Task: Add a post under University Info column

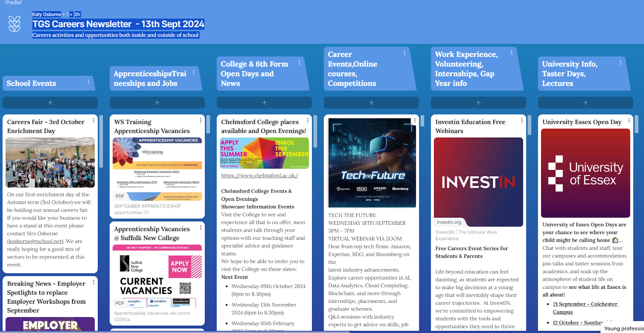Action: coord(586,103)
